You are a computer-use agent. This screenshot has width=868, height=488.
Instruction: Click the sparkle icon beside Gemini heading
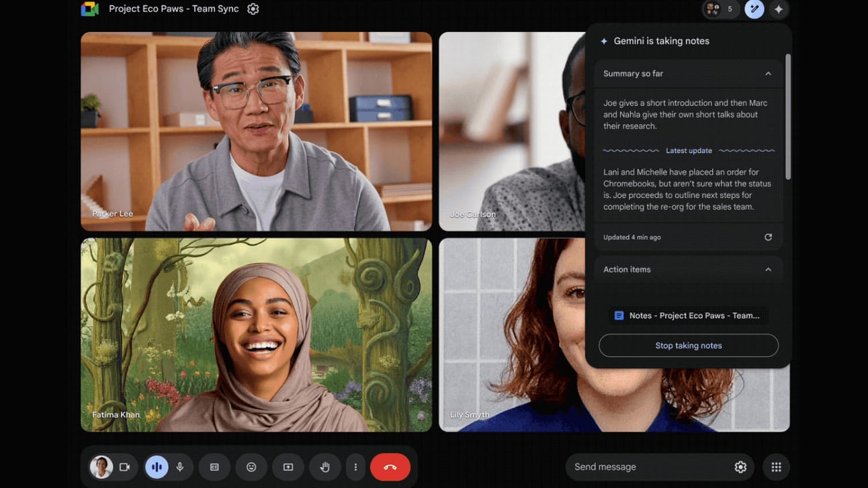604,41
